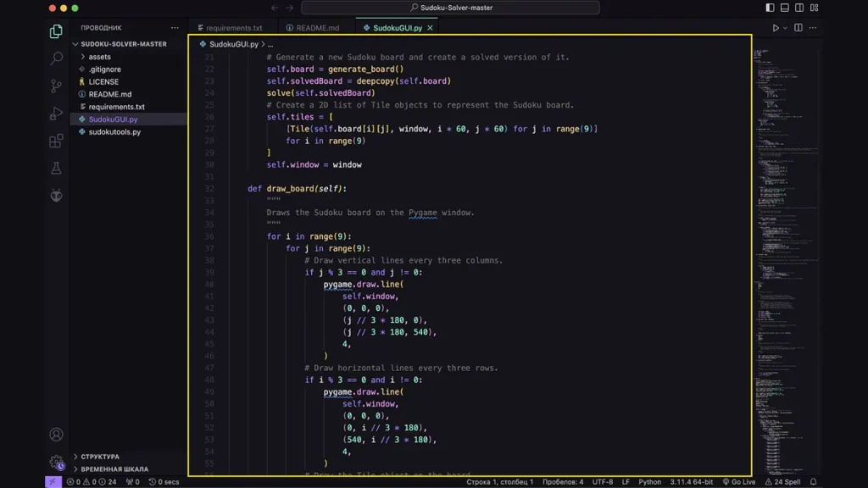Open the Run and Debug view
The height and width of the screenshot is (488, 868).
56,114
